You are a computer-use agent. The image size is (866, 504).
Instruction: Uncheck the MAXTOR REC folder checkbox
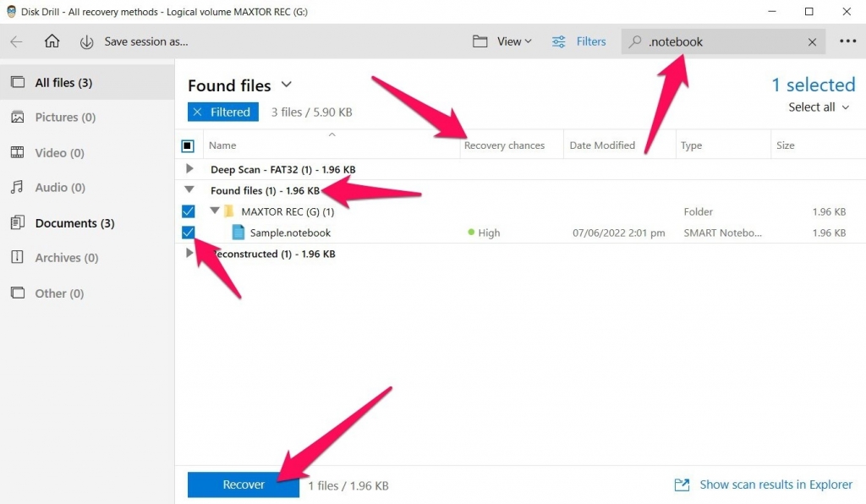[x=188, y=211]
